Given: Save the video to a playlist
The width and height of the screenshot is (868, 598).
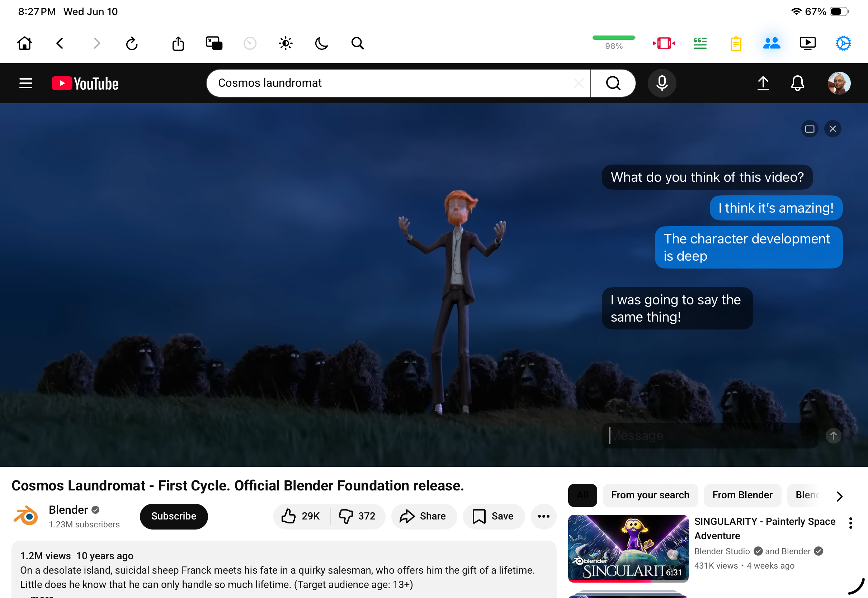Looking at the screenshot, I should coord(494,516).
